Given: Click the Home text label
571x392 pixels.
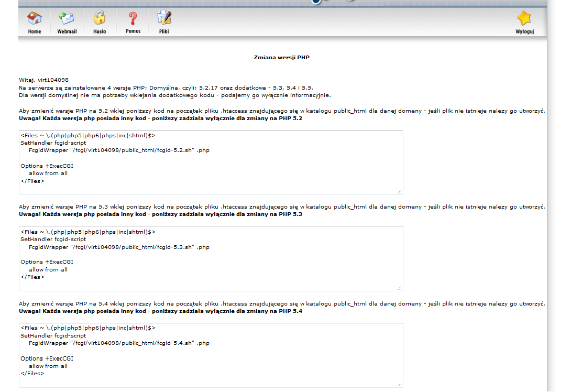Looking at the screenshot, I should (x=35, y=31).
